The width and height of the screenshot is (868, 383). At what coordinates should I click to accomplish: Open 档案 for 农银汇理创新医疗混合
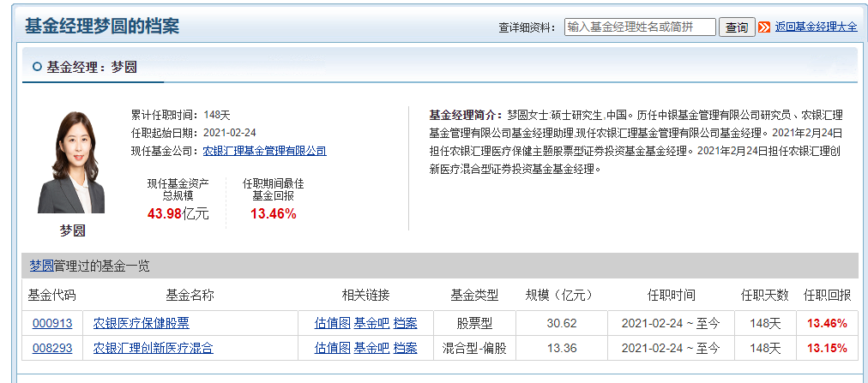pyautogui.click(x=405, y=348)
